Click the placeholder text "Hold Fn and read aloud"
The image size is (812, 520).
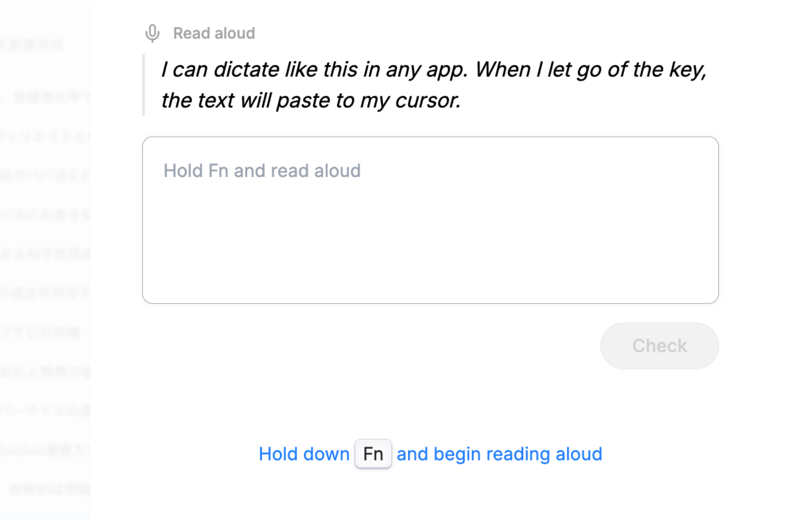(262, 171)
